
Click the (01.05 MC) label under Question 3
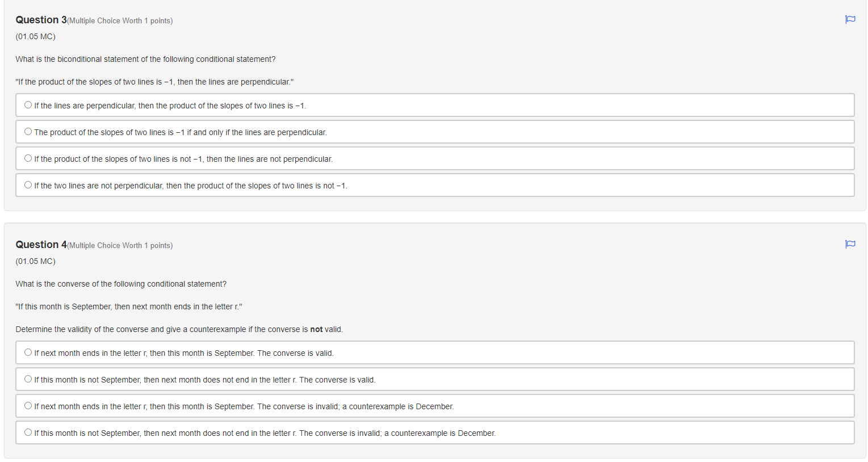tap(35, 36)
